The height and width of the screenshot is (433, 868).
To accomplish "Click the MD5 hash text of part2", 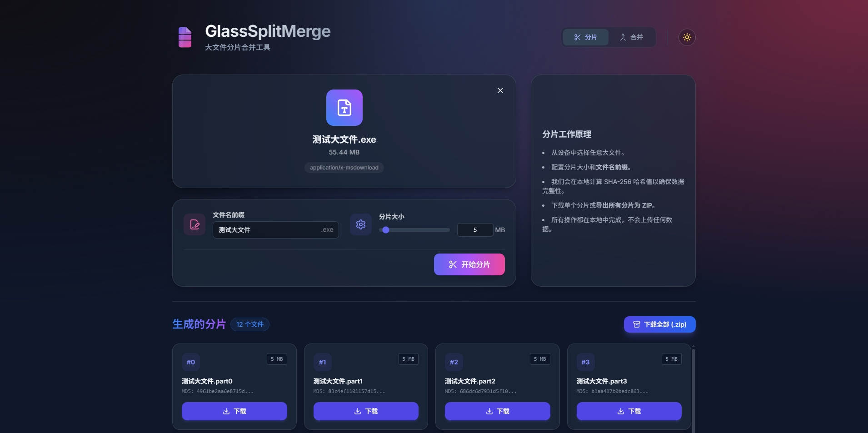I will [x=481, y=391].
